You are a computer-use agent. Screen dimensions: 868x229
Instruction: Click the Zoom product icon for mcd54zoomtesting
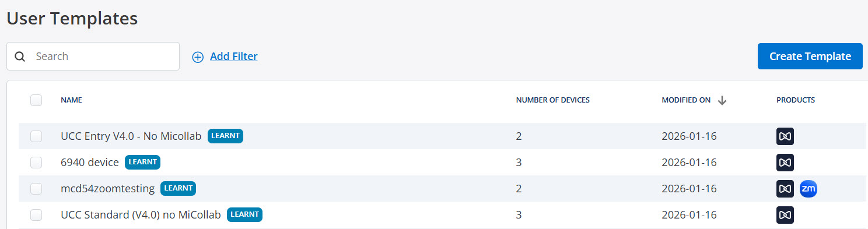click(x=808, y=189)
